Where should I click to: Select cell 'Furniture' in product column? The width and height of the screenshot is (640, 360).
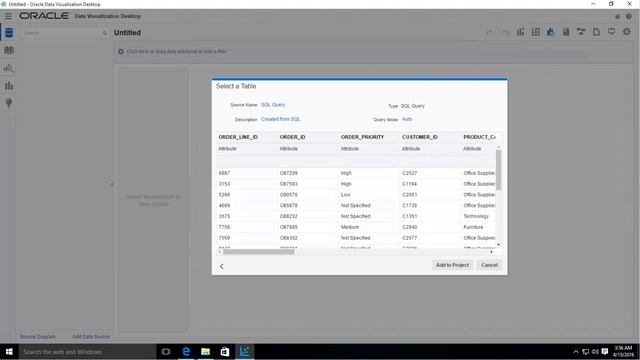pos(473,227)
